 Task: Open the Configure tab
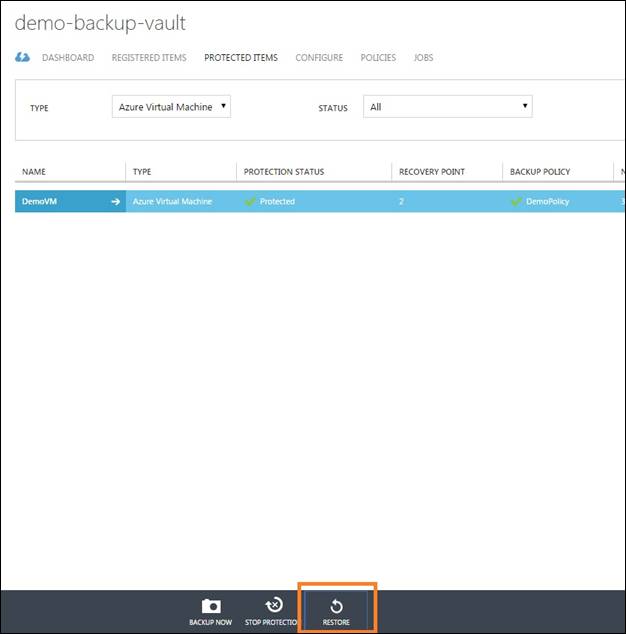pos(319,57)
